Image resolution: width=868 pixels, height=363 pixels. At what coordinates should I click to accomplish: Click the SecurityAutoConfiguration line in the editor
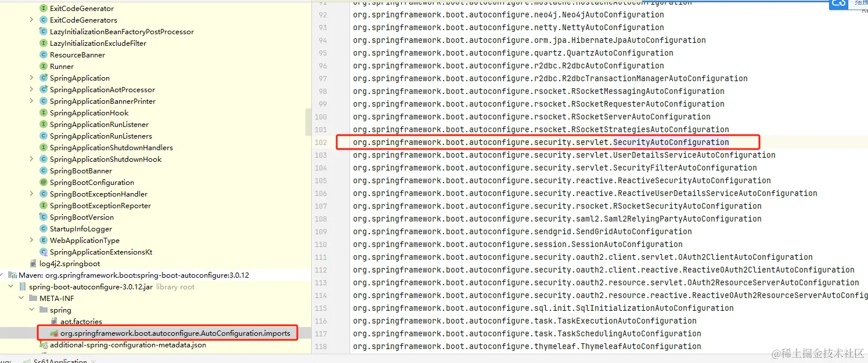pyautogui.click(x=541, y=142)
